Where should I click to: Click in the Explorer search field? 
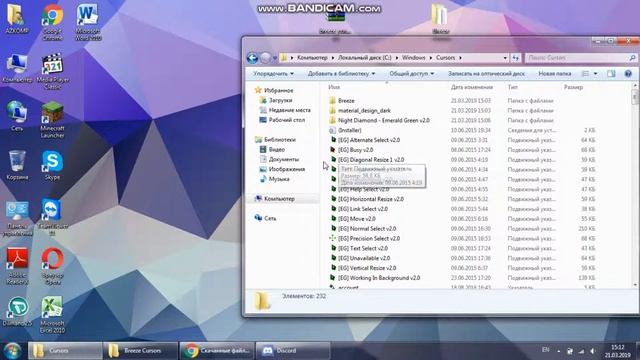(580, 58)
